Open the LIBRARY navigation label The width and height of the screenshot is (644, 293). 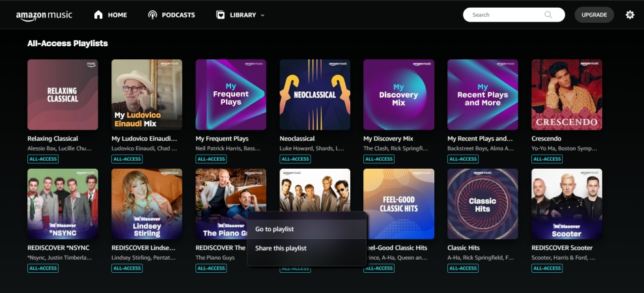243,15
